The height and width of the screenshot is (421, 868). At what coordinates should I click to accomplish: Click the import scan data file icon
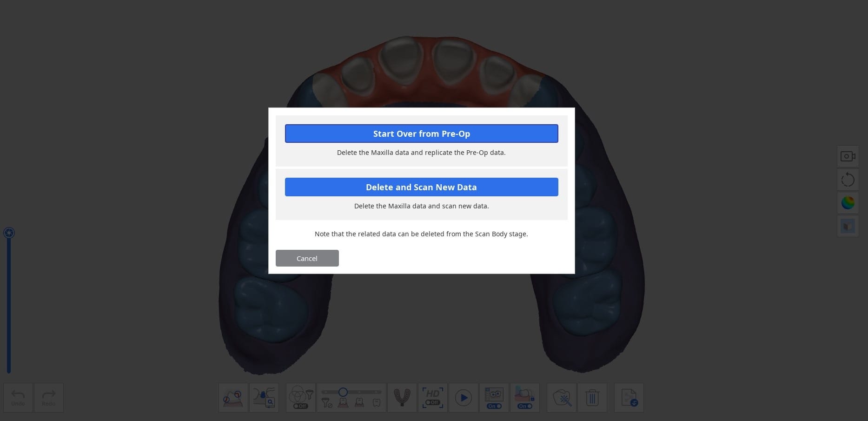click(x=629, y=397)
